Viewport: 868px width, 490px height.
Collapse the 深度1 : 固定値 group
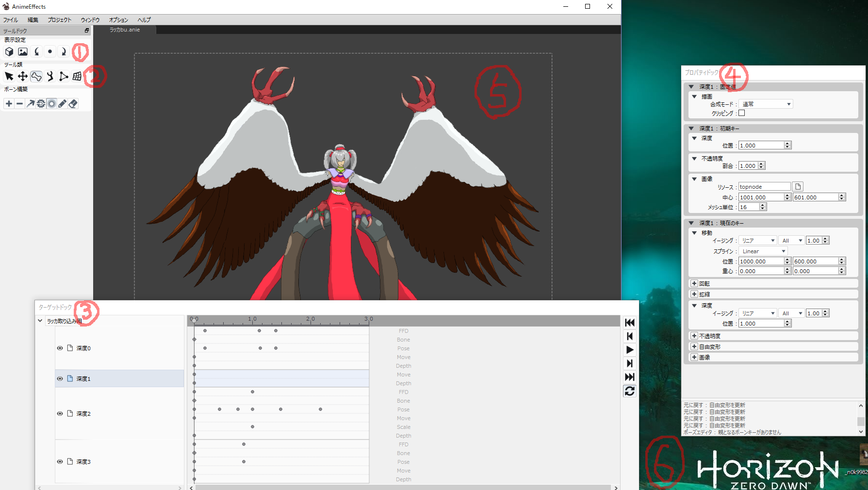pyautogui.click(x=691, y=87)
